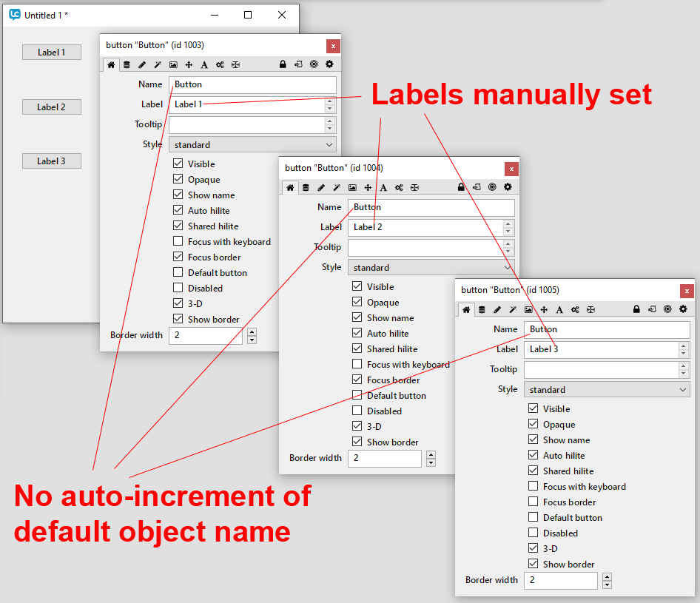The width and height of the screenshot is (700, 603).
Task: Uncheck Show border in id 1004 inspector
Action: pos(357,442)
